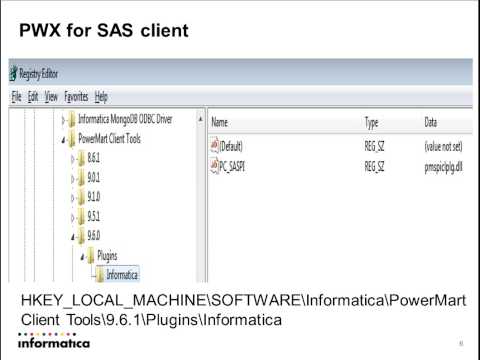Click the tree pane scroll up arrow

click(200, 119)
